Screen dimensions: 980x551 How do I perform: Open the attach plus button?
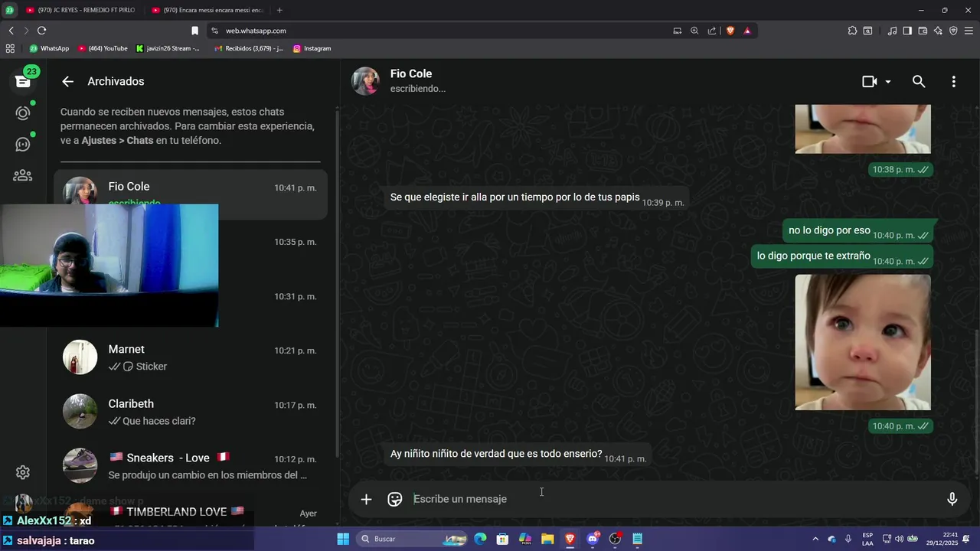(366, 499)
